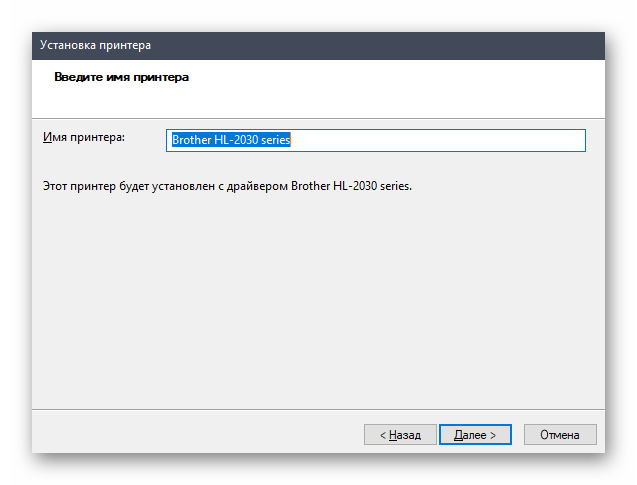Screen dimensions: 637x485
Task: Click the Введите имя принтера heading
Action: point(121,77)
